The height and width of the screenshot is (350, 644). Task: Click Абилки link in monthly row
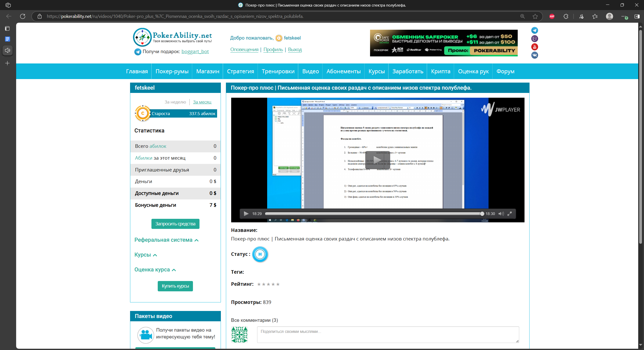tap(144, 158)
